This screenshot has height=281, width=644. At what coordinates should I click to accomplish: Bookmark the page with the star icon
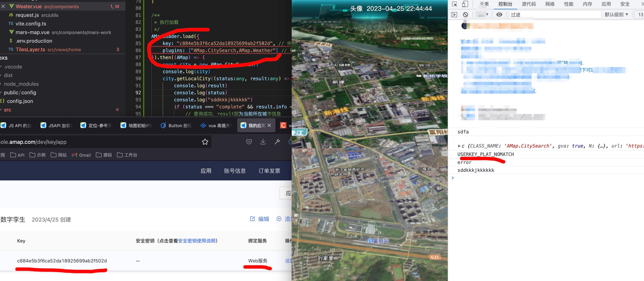pos(205,142)
